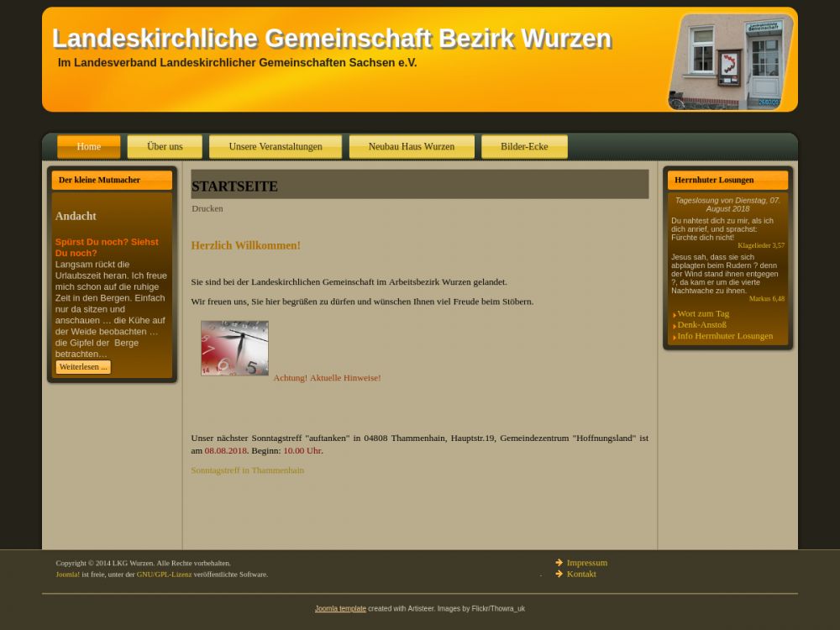Image resolution: width=840 pixels, height=630 pixels.
Task: Open Achtung! Aktuelle Hinweise link
Action: [327, 378]
